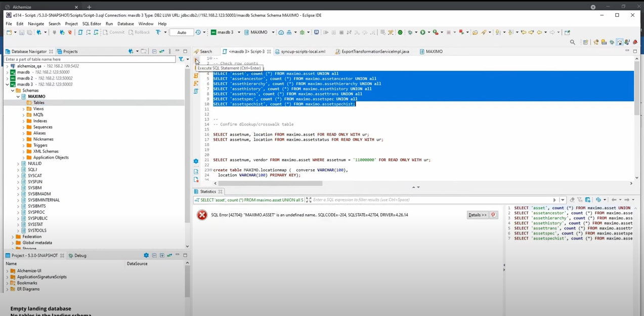
Task: Collapse the maxdb 3 connection node
Action: point(7,85)
